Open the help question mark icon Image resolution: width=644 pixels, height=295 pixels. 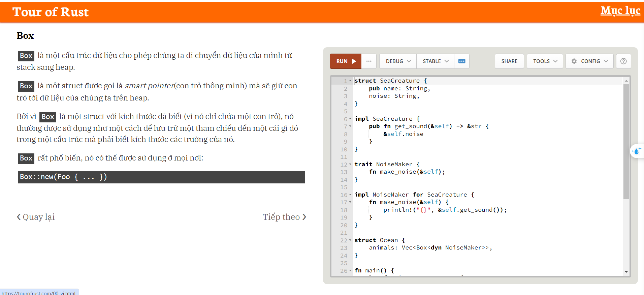(x=623, y=61)
